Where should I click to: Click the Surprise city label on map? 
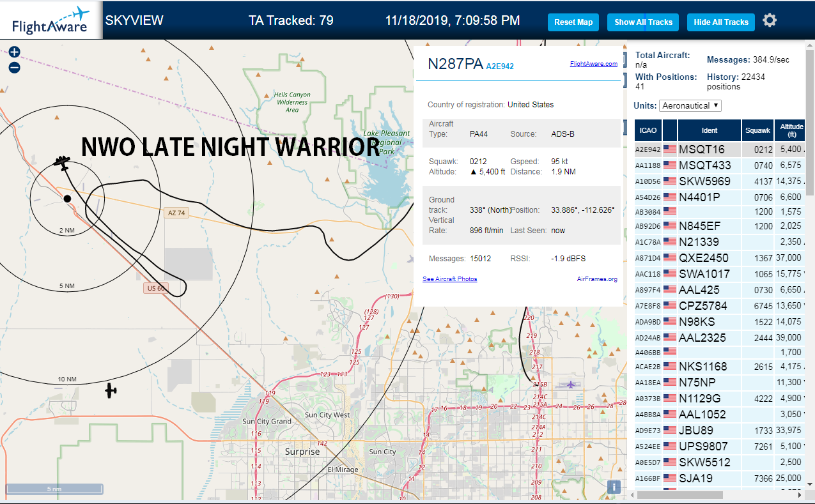click(x=302, y=452)
